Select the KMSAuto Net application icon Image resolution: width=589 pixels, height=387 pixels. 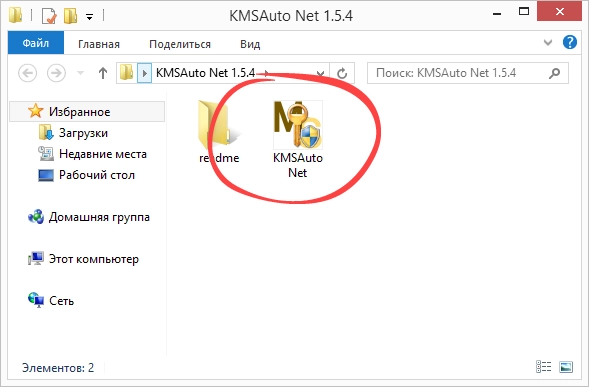coord(298,124)
